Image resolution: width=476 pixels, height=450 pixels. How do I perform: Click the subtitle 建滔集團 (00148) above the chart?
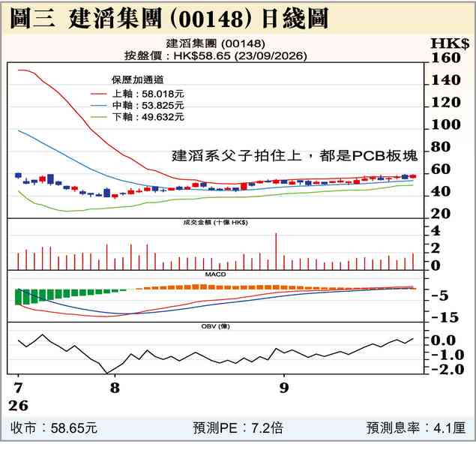[216, 43]
